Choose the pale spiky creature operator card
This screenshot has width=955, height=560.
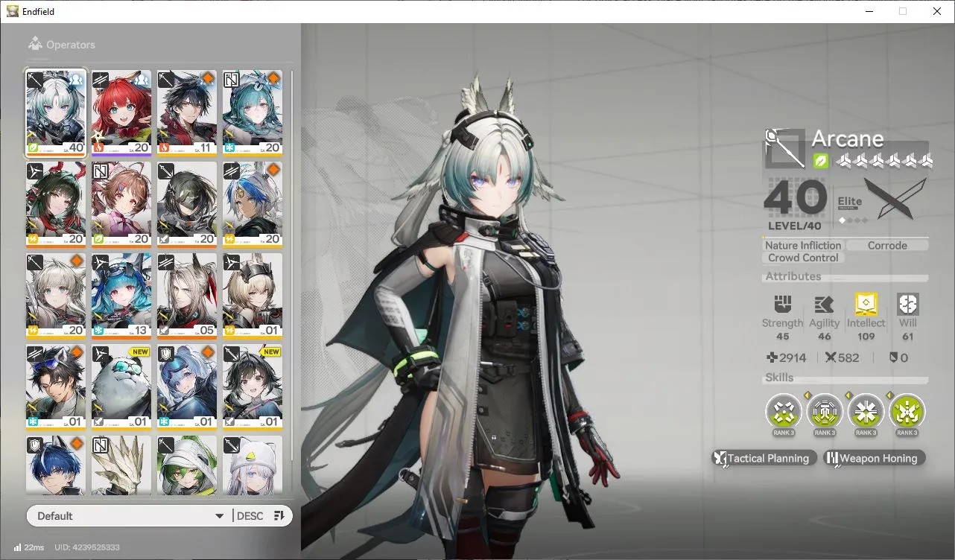point(121,465)
